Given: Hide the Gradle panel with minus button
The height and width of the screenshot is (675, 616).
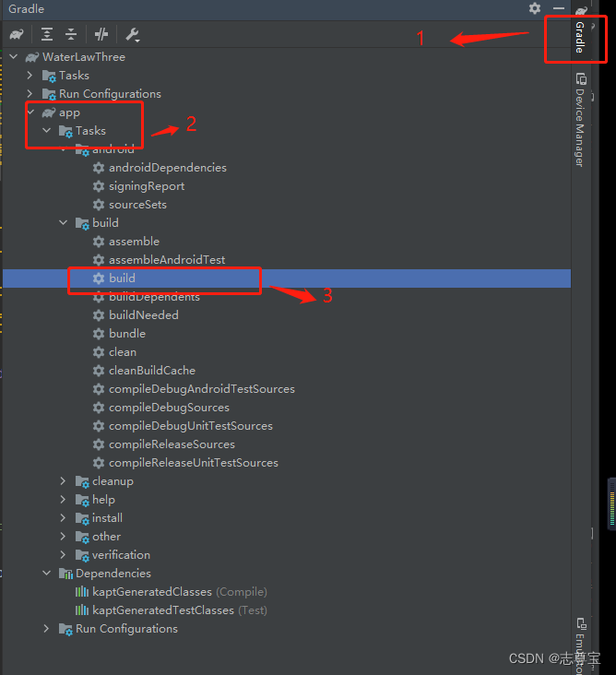Looking at the screenshot, I should [x=558, y=8].
